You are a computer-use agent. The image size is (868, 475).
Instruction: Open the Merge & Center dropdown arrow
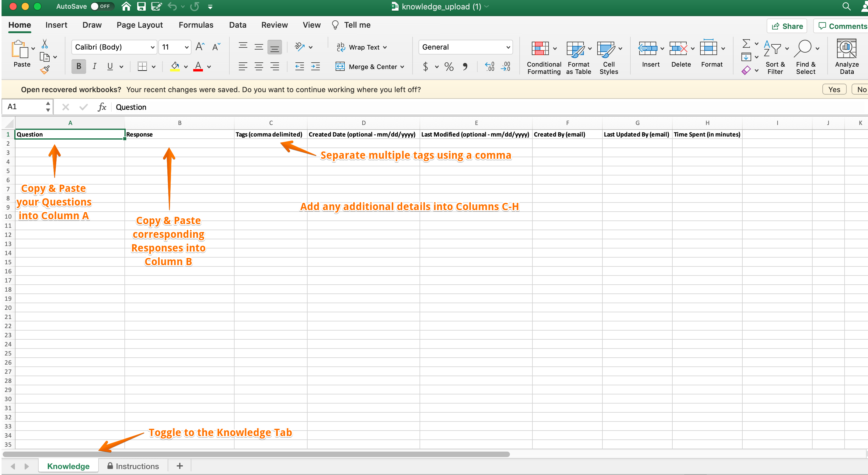coord(402,67)
